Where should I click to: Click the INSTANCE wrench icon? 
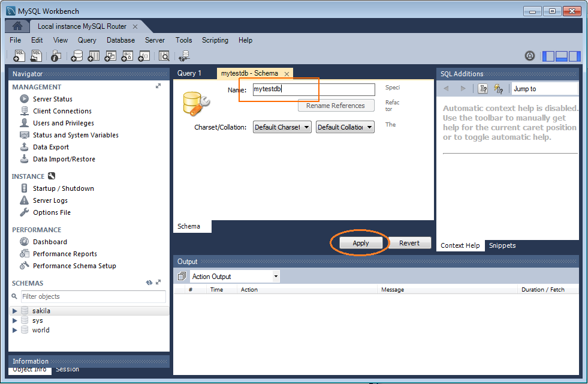click(52, 176)
